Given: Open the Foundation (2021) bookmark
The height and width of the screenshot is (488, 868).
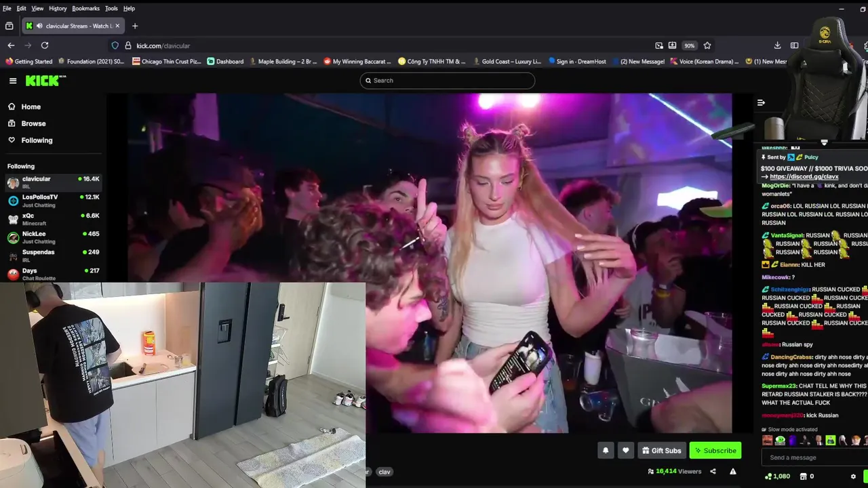Looking at the screenshot, I should point(91,62).
